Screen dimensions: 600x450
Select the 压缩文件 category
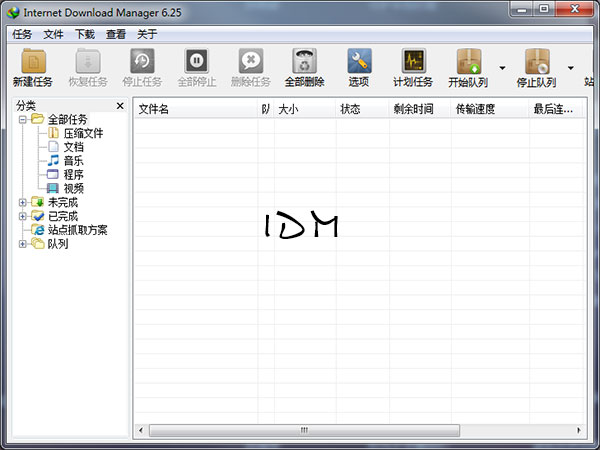click(x=83, y=133)
